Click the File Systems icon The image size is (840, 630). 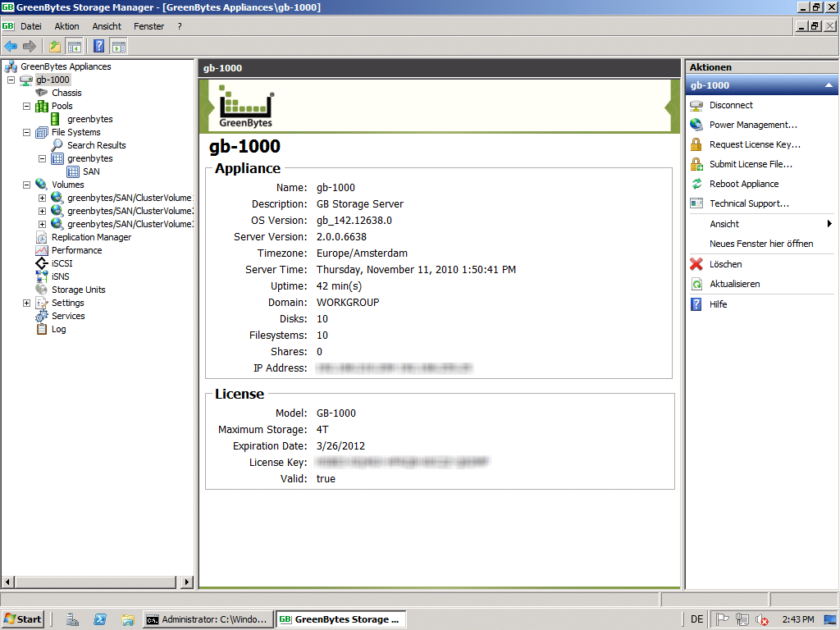tap(41, 132)
